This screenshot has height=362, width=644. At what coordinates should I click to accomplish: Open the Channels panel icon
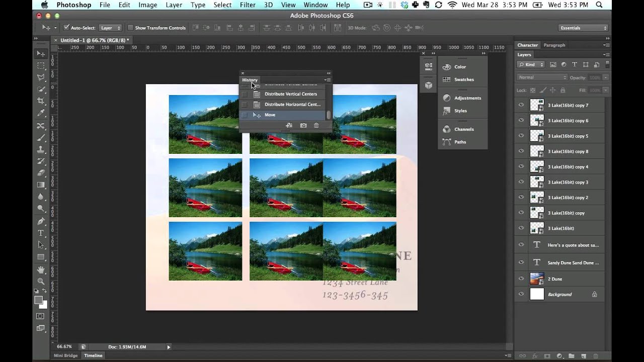[446, 129]
